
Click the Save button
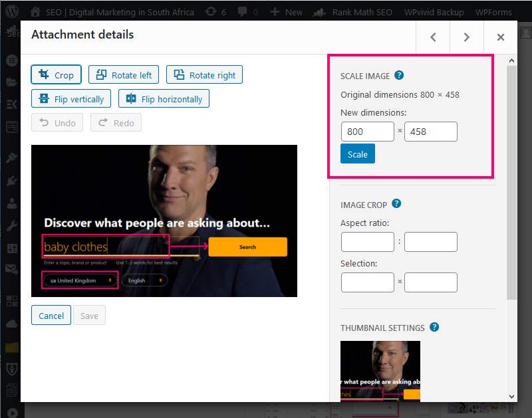click(89, 315)
